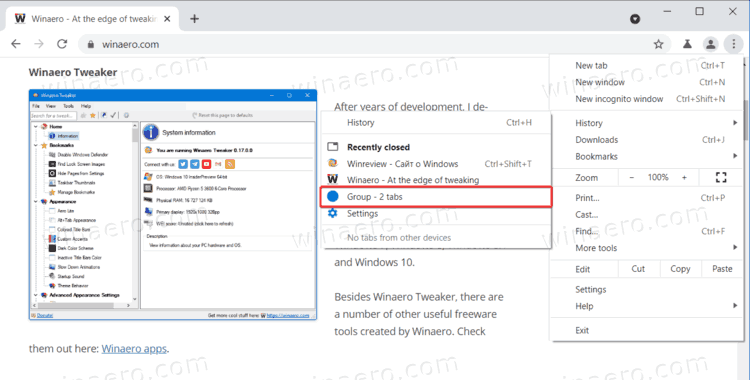Image resolution: width=750 pixels, height=380 pixels.
Task: Click the winaero.com address bar
Action: (x=375, y=44)
